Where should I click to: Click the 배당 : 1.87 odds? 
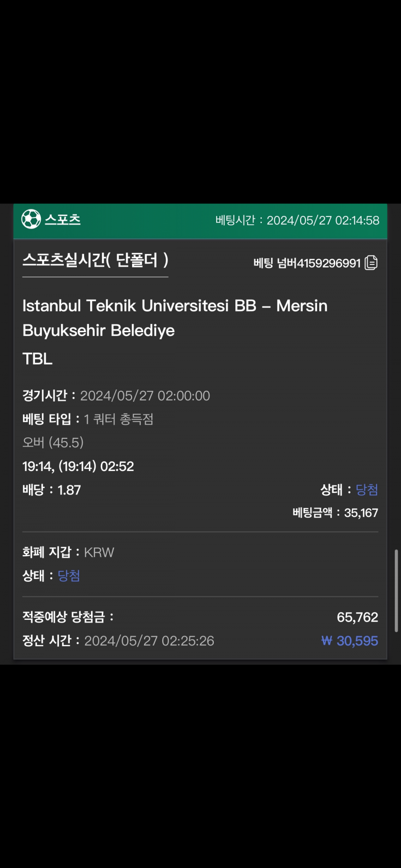click(x=52, y=490)
